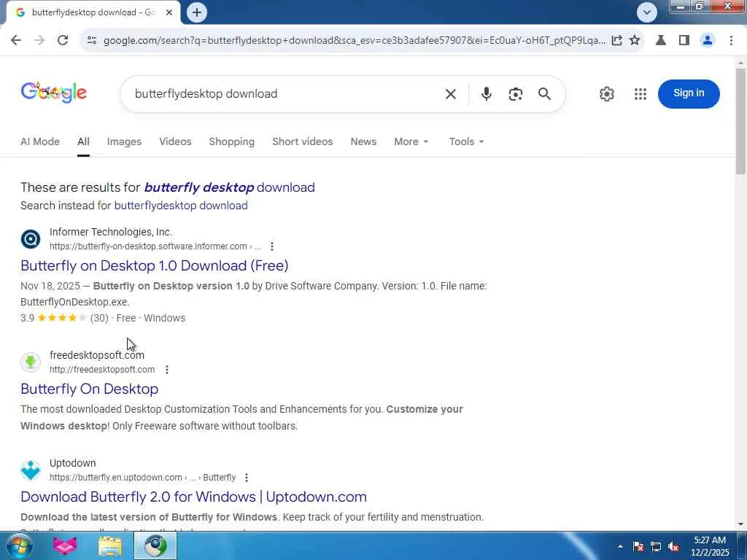Click the network tray icon

point(656,546)
